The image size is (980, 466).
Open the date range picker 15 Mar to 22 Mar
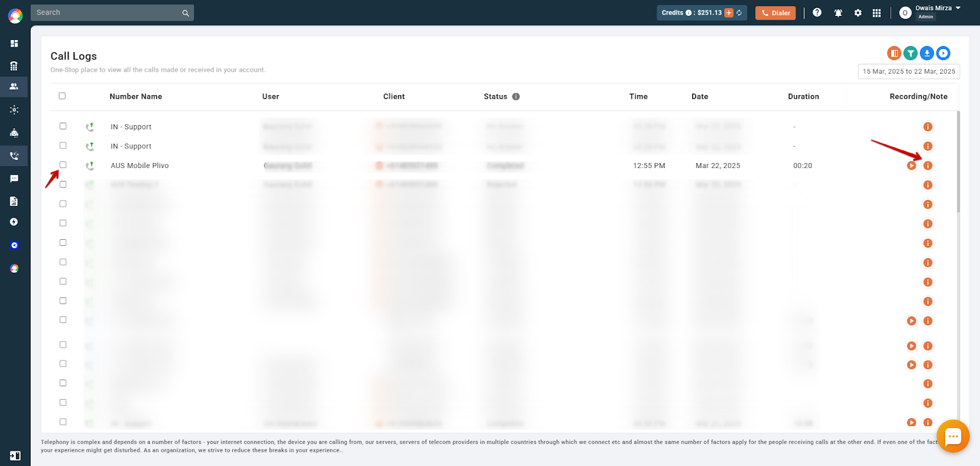point(909,72)
